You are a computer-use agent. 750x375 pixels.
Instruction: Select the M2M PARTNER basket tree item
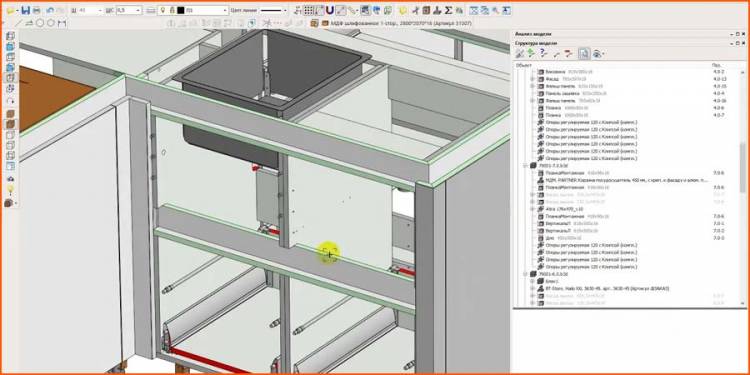click(x=622, y=180)
